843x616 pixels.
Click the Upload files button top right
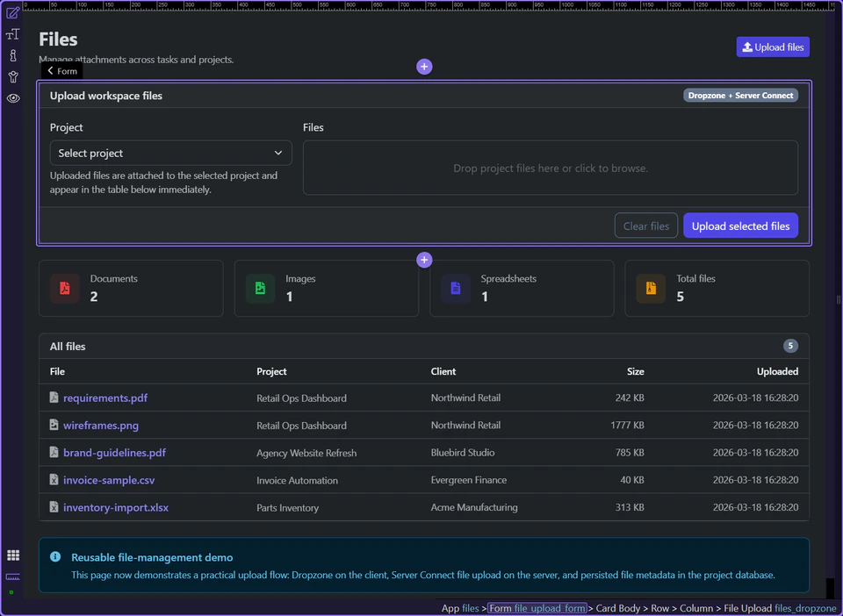[x=773, y=47]
